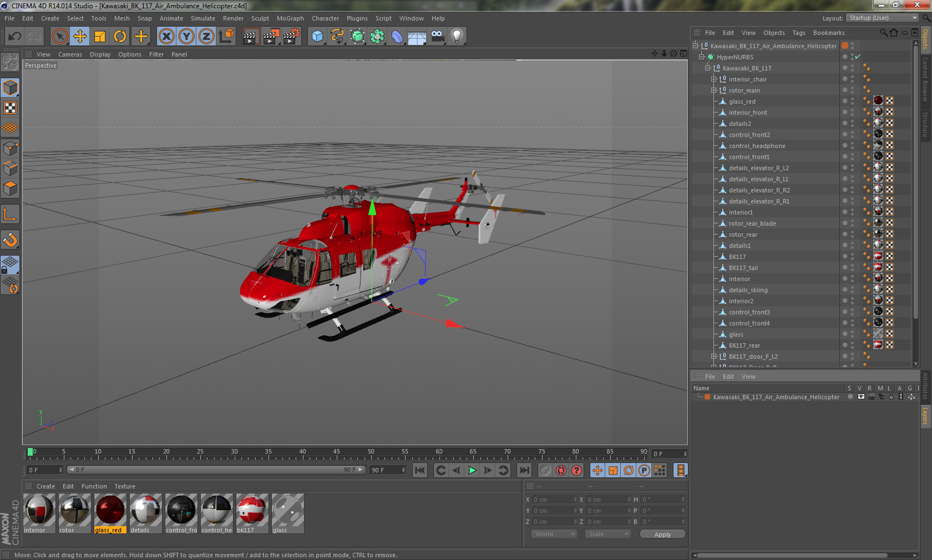
Task: Open the Array modeling objects icon
Action: [x=377, y=37]
